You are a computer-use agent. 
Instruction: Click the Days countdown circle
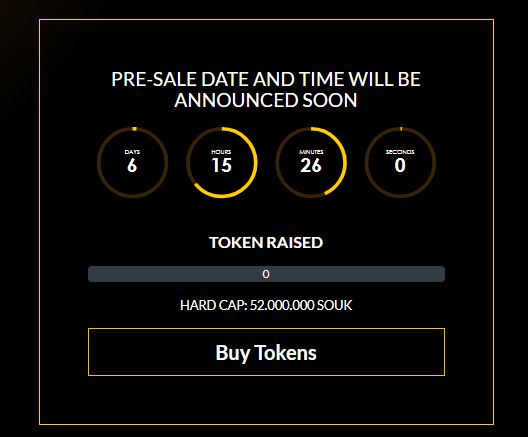pyautogui.click(x=132, y=163)
